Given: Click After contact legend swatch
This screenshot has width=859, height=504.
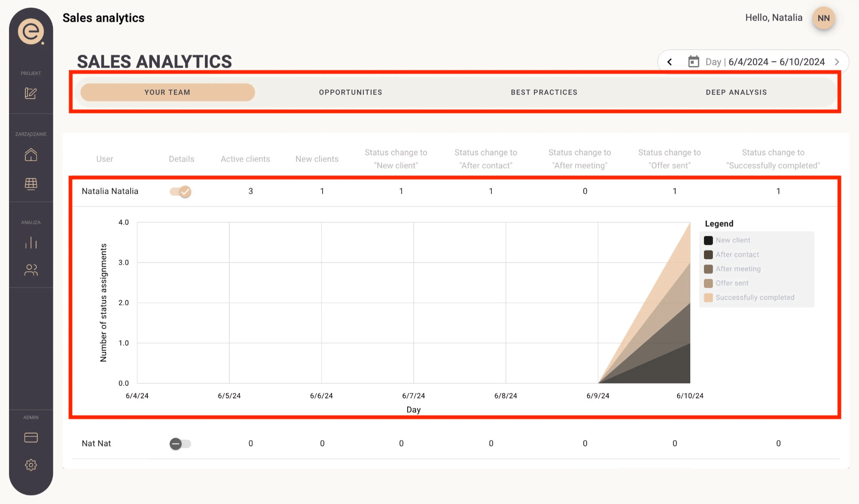Looking at the screenshot, I should 708,255.
